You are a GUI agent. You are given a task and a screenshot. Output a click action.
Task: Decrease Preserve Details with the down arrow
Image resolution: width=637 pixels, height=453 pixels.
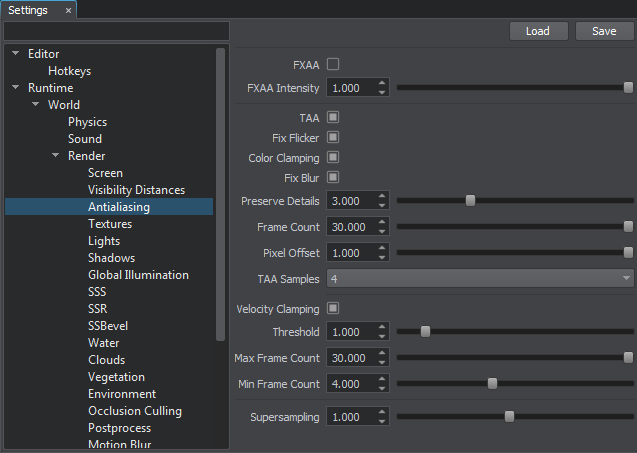coord(382,206)
